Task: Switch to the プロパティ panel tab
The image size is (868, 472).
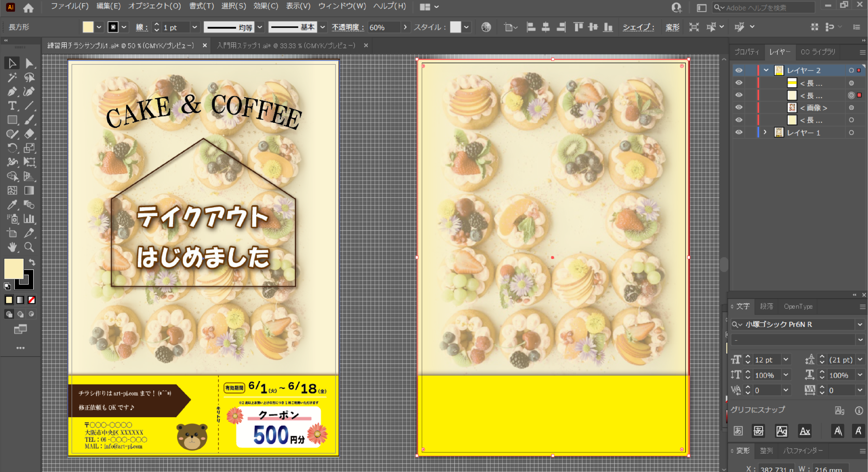Action: tap(746, 52)
